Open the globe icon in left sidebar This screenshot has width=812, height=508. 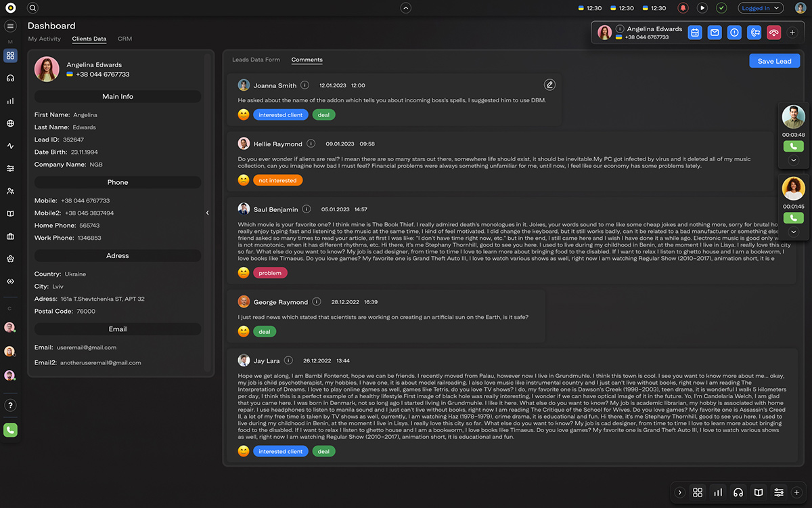click(x=10, y=123)
